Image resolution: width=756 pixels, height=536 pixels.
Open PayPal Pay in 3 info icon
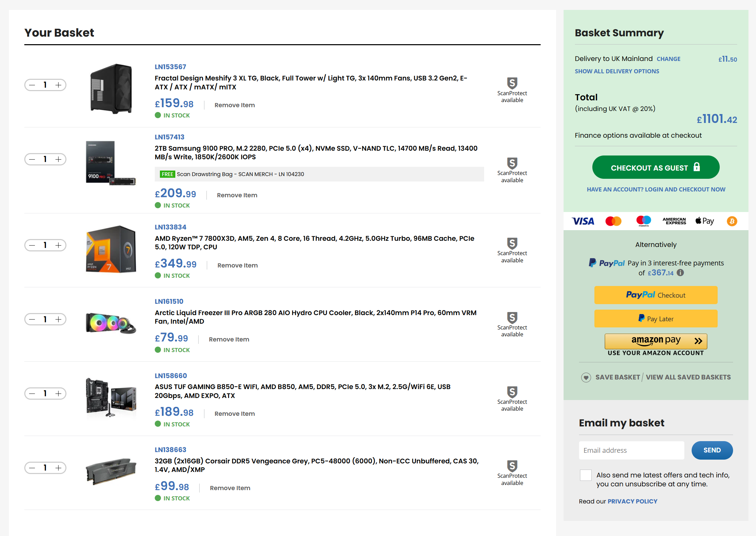click(x=680, y=273)
